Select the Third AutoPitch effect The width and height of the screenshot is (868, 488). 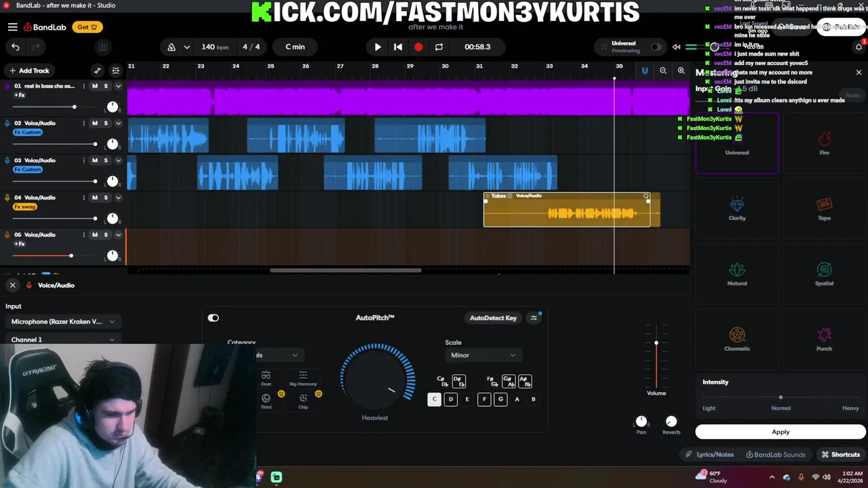tap(266, 401)
